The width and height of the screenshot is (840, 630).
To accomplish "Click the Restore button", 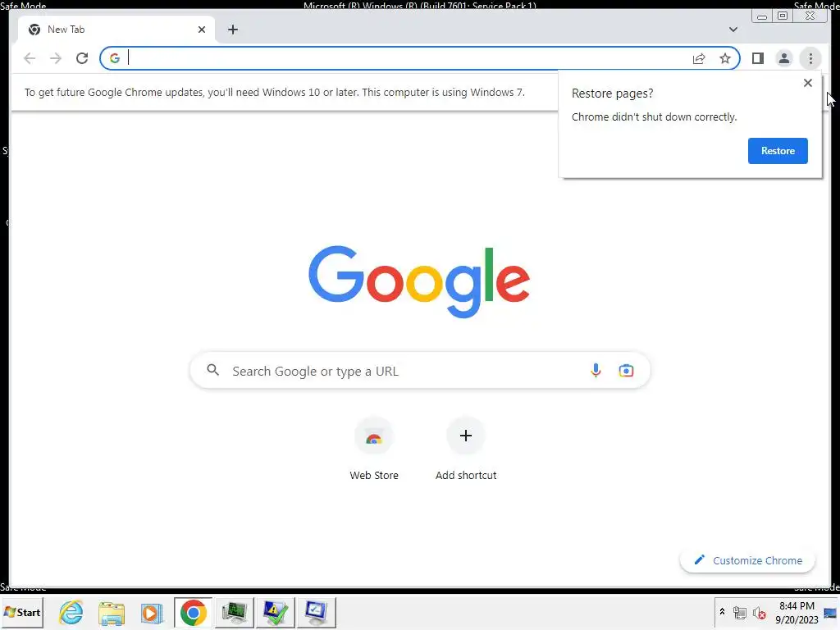I will click(x=778, y=151).
